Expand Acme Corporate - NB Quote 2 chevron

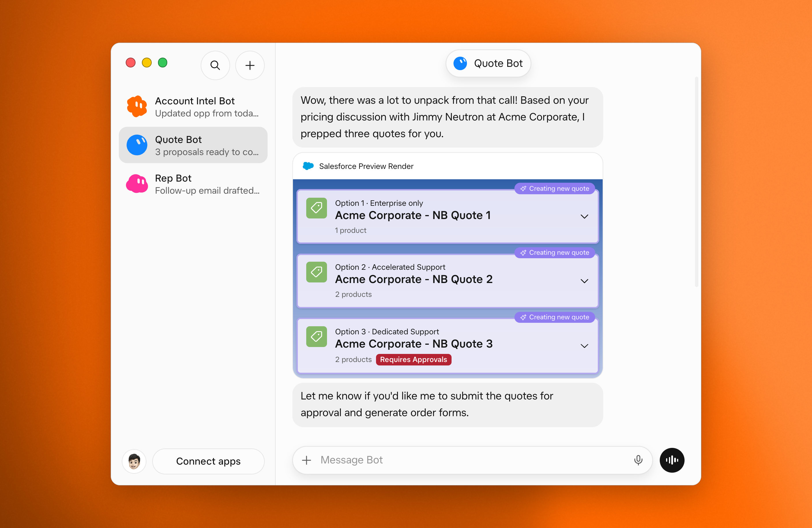(584, 281)
